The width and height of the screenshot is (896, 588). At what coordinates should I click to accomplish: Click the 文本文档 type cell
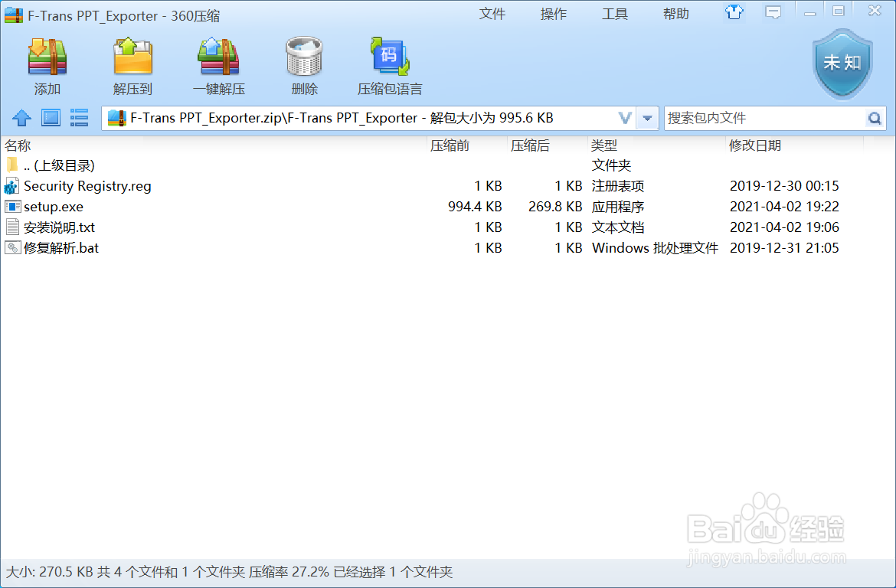(618, 227)
